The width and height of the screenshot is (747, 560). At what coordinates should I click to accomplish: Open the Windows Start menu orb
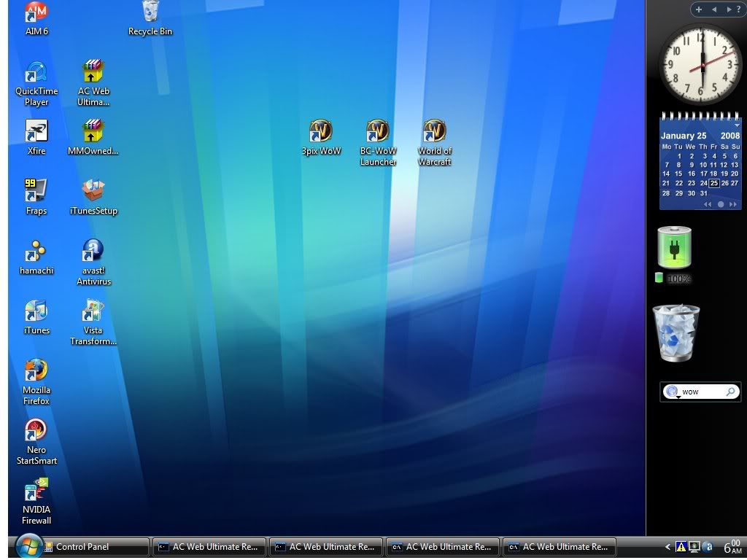tap(28, 547)
